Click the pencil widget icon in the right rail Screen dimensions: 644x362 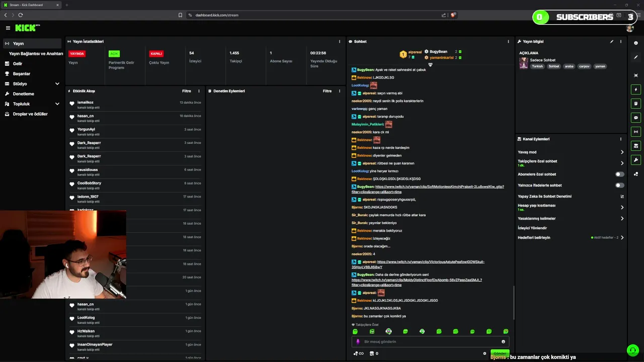point(636,57)
